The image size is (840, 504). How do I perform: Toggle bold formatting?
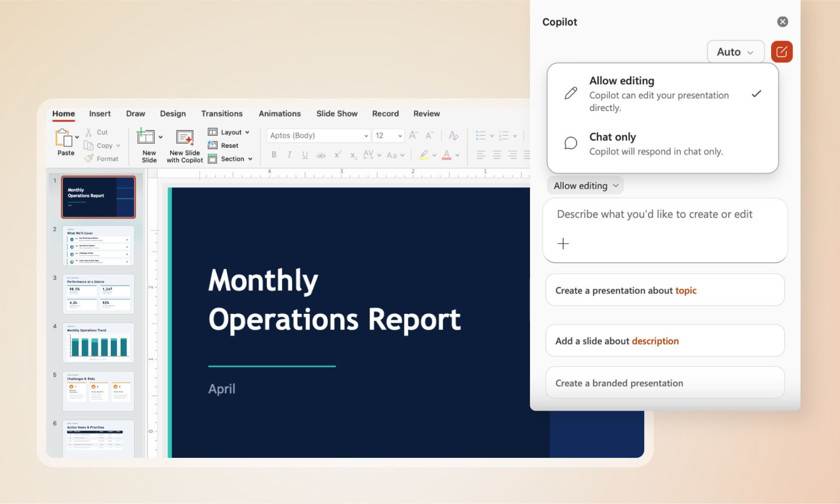274,155
